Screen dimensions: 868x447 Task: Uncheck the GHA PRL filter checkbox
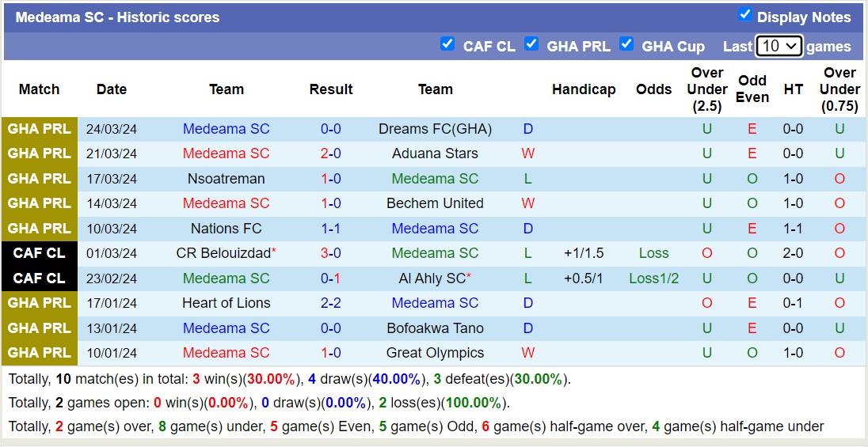(531, 44)
